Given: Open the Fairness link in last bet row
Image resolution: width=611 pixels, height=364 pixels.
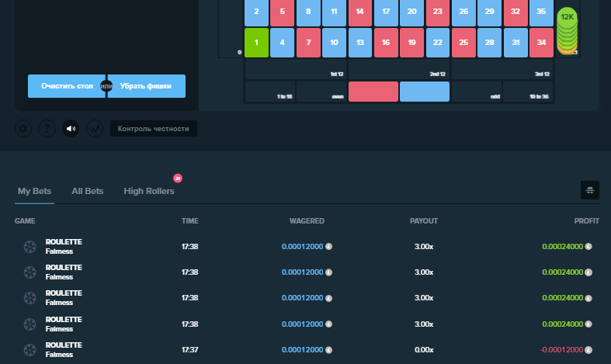Looking at the screenshot, I should point(59,355).
